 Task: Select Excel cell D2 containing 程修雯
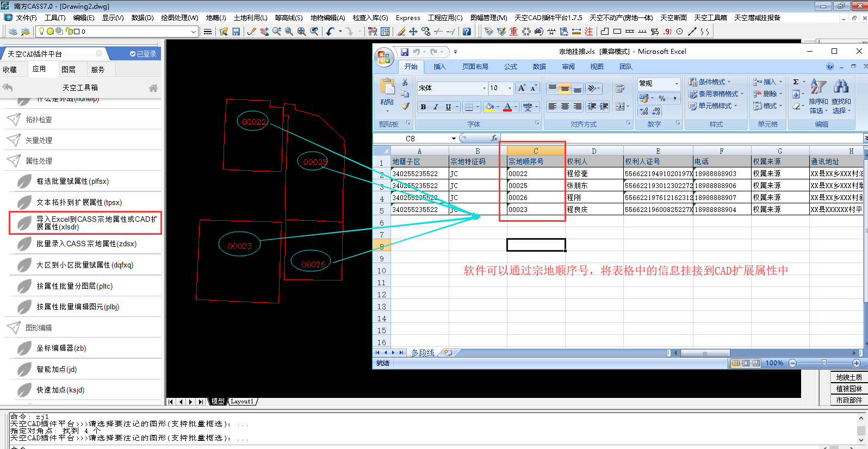pos(594,174)
